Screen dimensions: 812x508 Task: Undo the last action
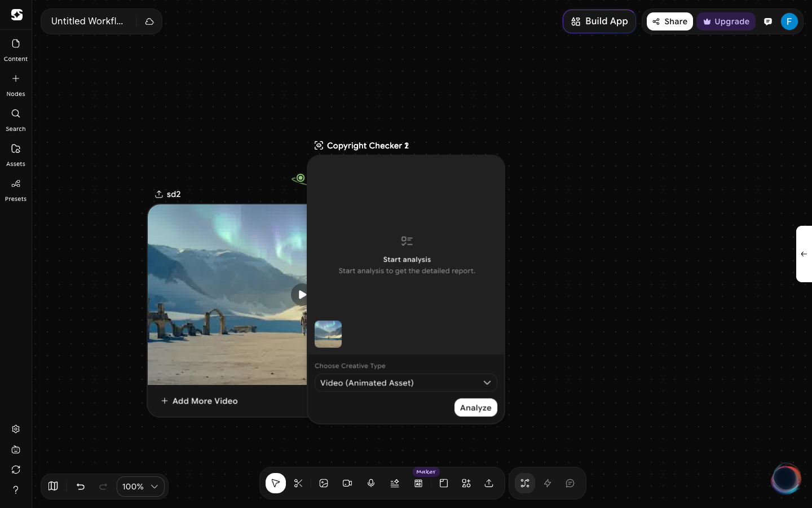point(81,486)
